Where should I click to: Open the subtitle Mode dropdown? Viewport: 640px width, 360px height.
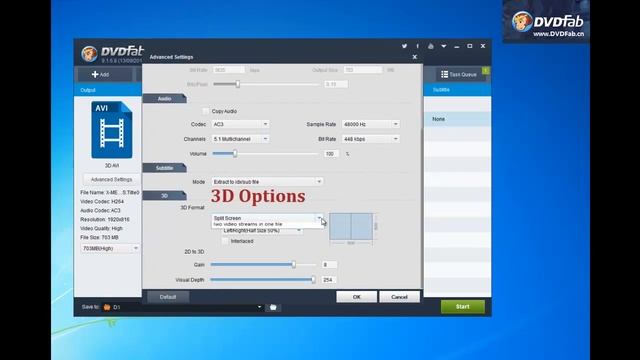tap(267, 182)
